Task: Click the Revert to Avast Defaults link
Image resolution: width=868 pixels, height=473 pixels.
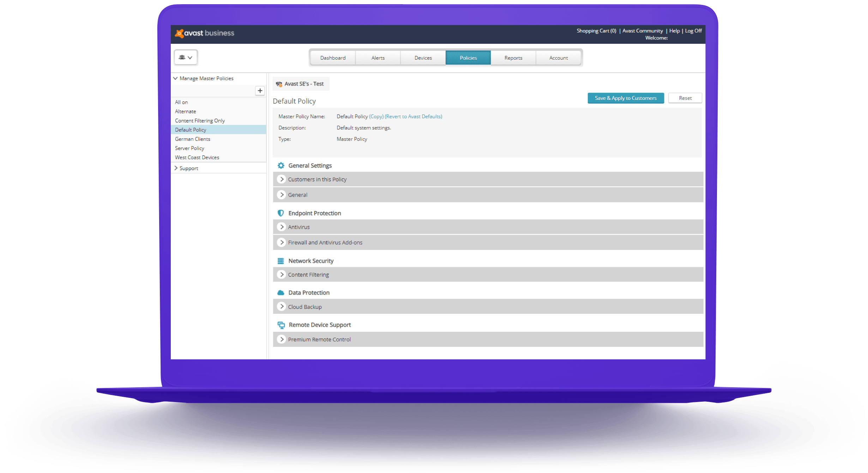Action: point(413,116)
